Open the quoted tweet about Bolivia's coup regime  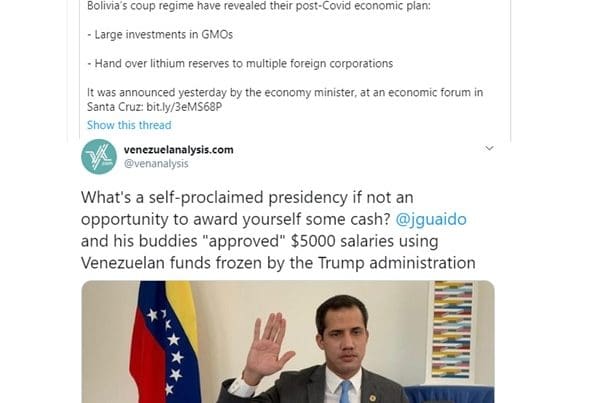pos(295,67)
